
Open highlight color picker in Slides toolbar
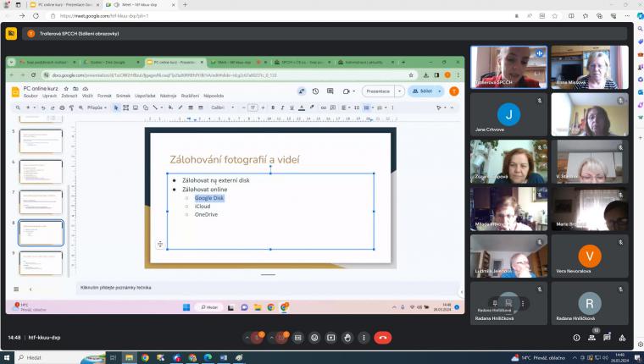pyautogui.click(x=312, y=108)
